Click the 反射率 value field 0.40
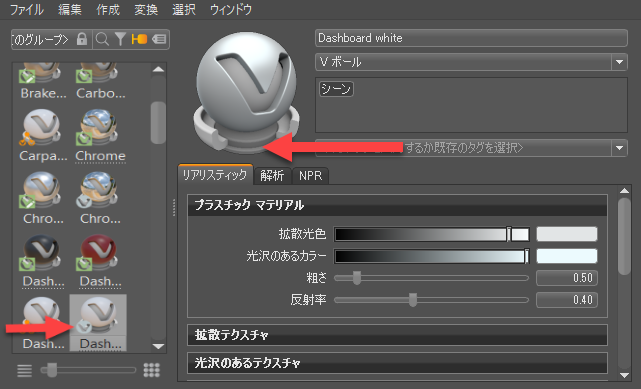641x389 pixels. click(567, 300)
